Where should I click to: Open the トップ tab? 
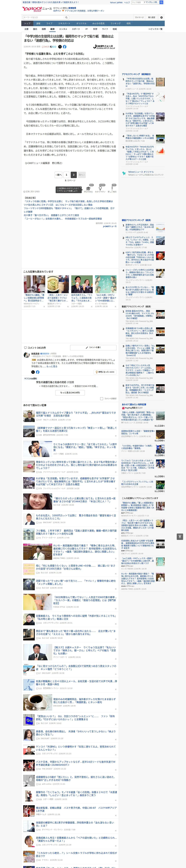click(27, 24)
